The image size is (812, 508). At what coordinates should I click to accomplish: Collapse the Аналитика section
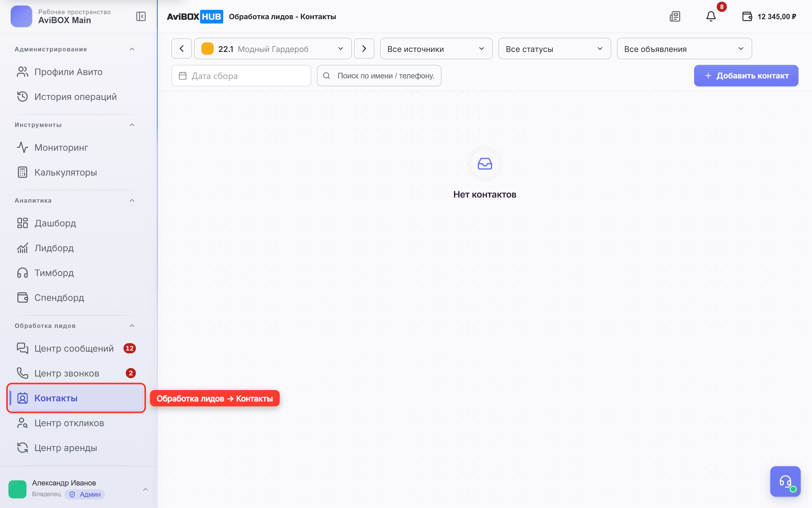[132, 201]
